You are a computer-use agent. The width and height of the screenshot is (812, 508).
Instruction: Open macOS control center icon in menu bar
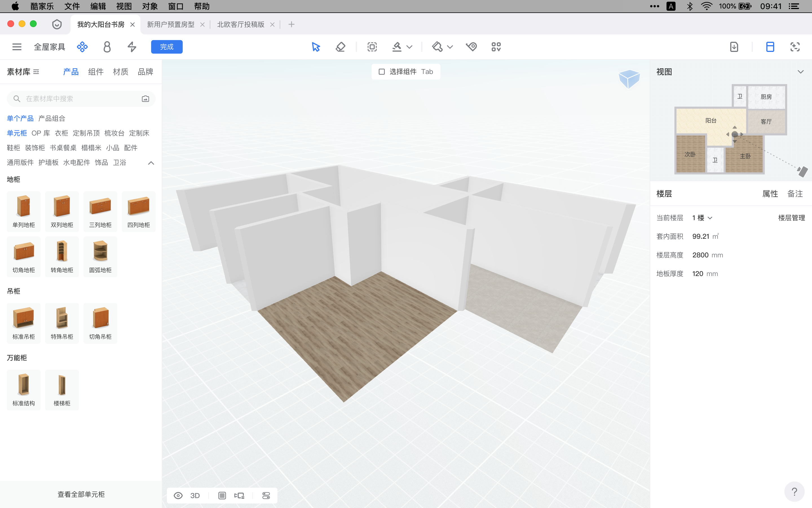point(794,6)
